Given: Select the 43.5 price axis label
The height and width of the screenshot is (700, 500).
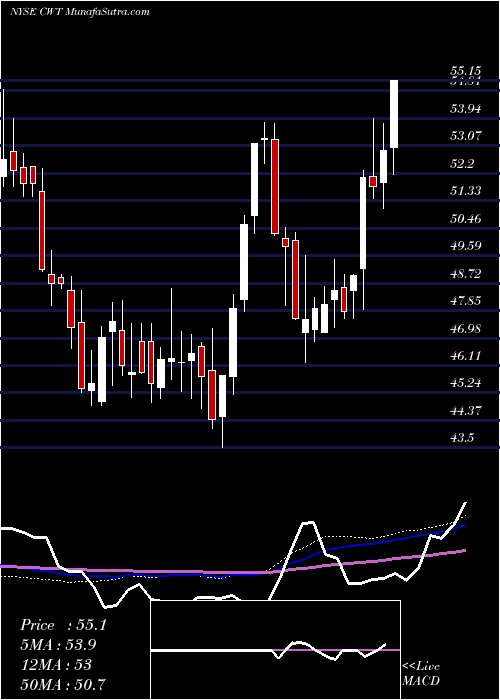Looking at the screenshot, I should pyautogui.click(x=463, y=438).
